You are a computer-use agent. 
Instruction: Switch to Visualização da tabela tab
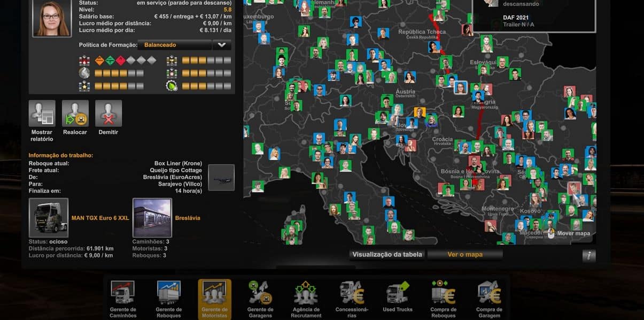387,255
